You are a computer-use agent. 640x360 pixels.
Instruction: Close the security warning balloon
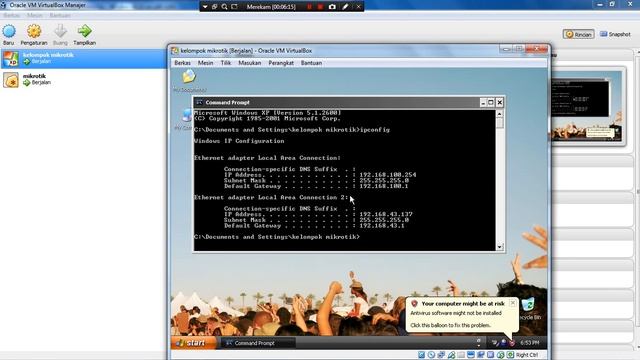coord(513,303)
